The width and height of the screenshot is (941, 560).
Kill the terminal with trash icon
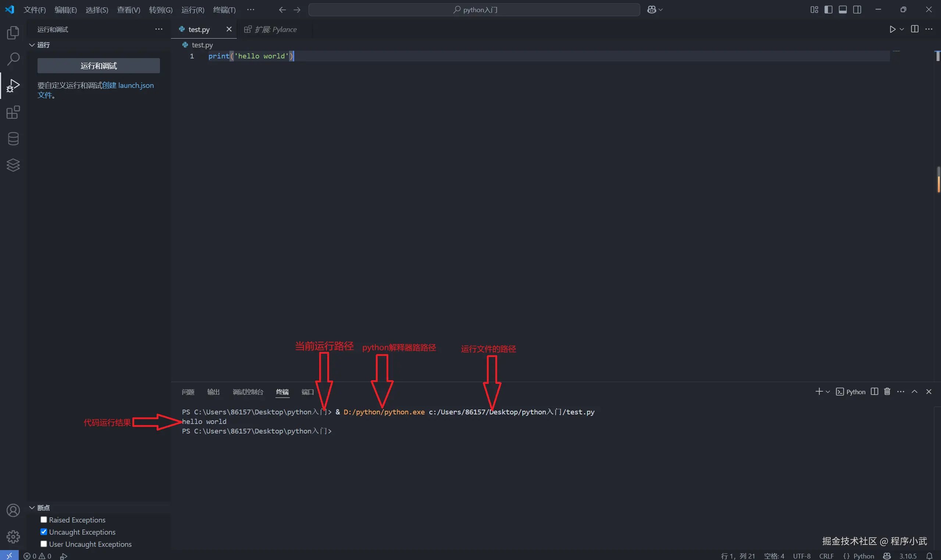pos(887,392)
